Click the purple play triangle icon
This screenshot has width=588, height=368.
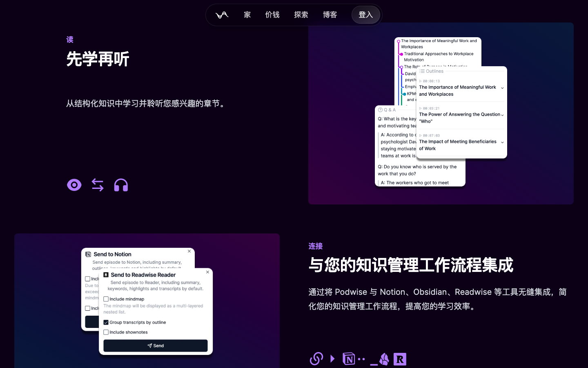(332, 359)
